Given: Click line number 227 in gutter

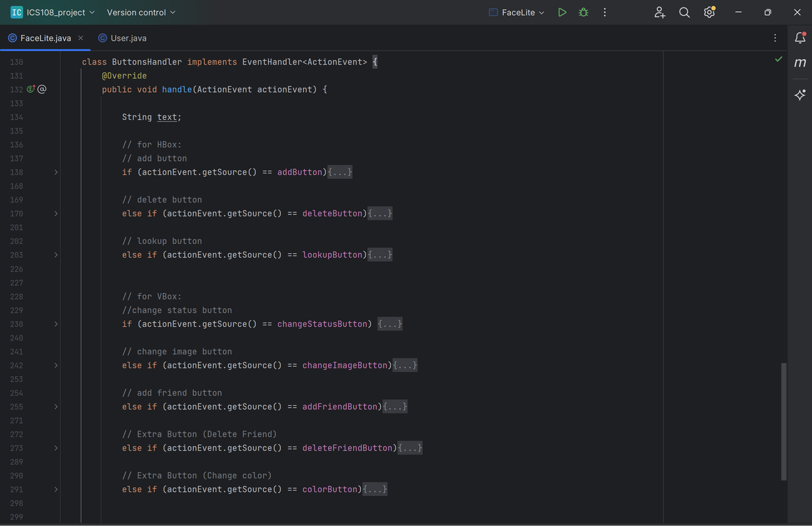Looking at the screenshot, I should point(16,283).
